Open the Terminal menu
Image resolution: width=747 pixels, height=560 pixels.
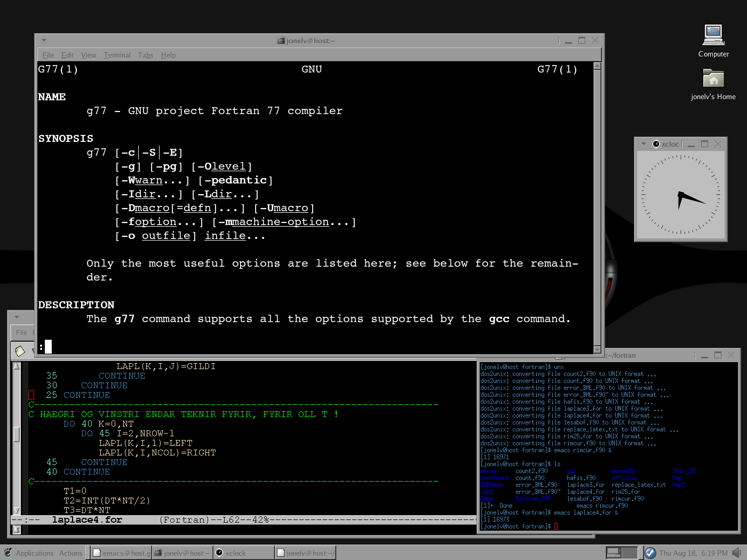pos(117,55)
